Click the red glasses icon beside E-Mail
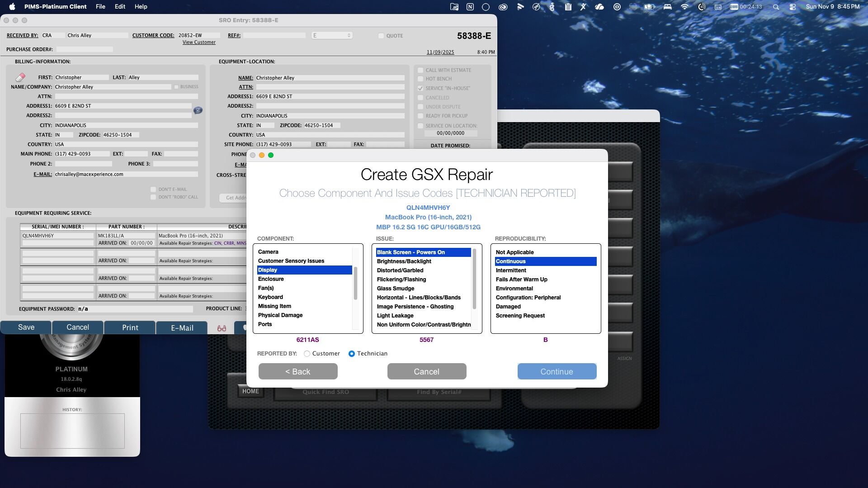The width and height of the screenshot is (868, 488). point(222,328)
